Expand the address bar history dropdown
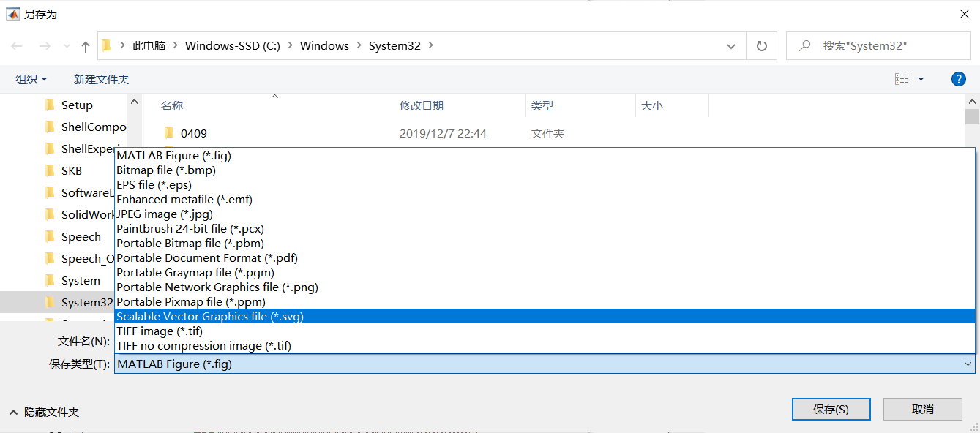Image resolution: width=980 pixels, height=433 pixels. (x=731, y=46)
